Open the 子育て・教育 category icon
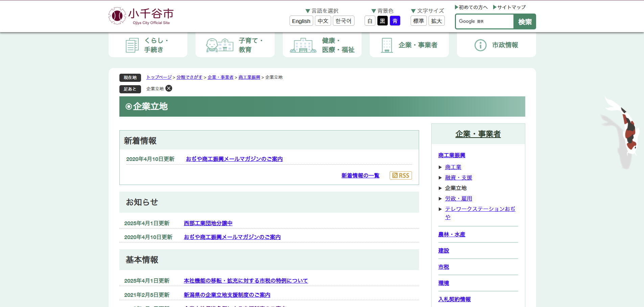The width and height of the screenshot is (644, 307). pos(220,45)
